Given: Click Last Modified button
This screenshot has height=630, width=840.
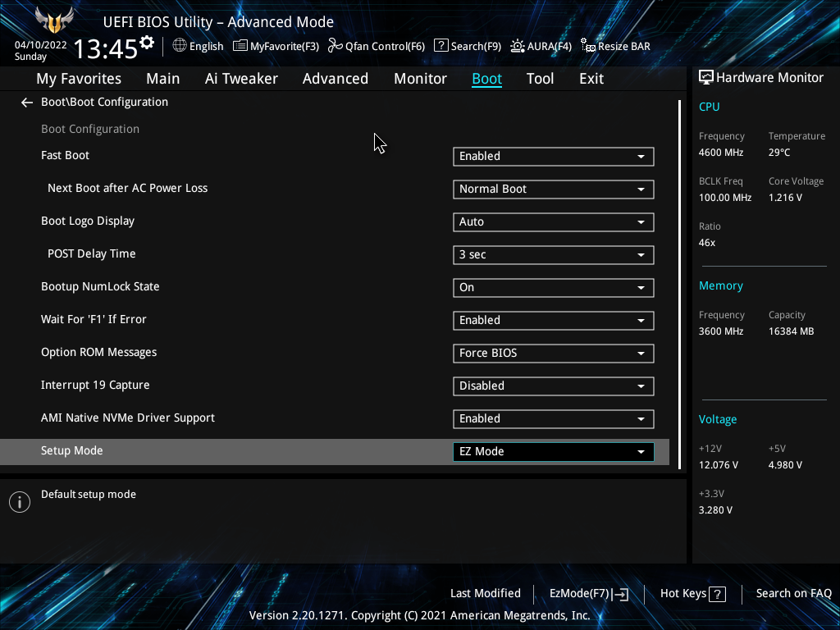Looking at the screenshot, I should click(x=486, y=594).
